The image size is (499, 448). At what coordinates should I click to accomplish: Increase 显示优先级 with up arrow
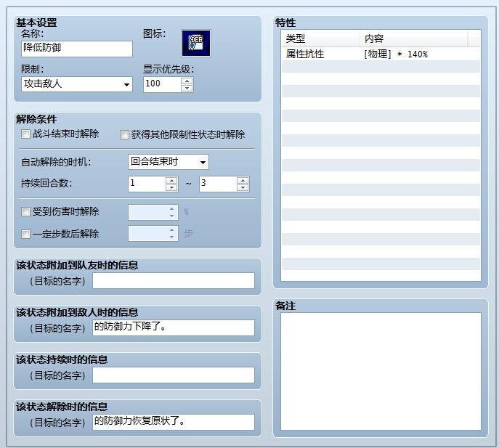point(187,81)
